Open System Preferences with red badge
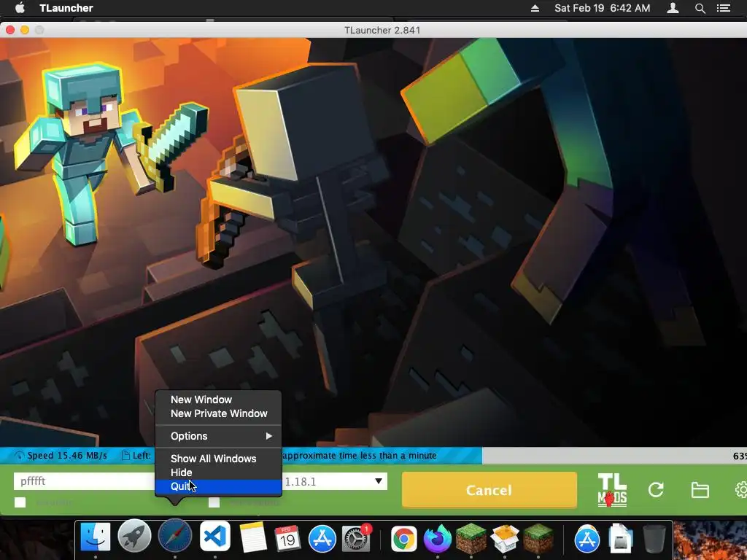747x560 pixels. point(356,539)
